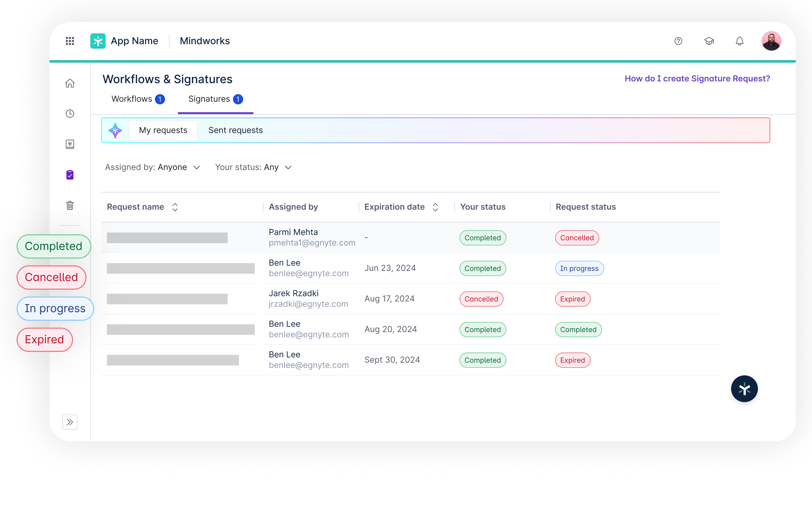Click the Aug 17, 2024 expiration date

pyautogui.click(x=389, y=299)
